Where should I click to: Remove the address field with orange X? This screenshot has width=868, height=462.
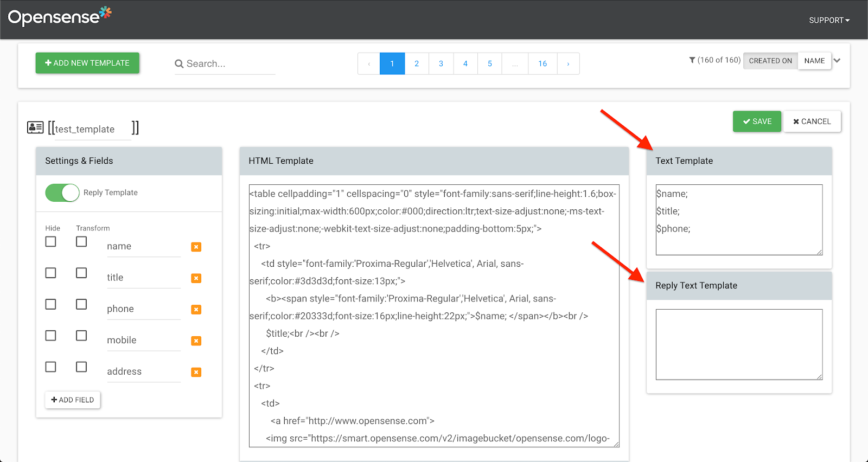pyautogui.click(x=196, y=373)
